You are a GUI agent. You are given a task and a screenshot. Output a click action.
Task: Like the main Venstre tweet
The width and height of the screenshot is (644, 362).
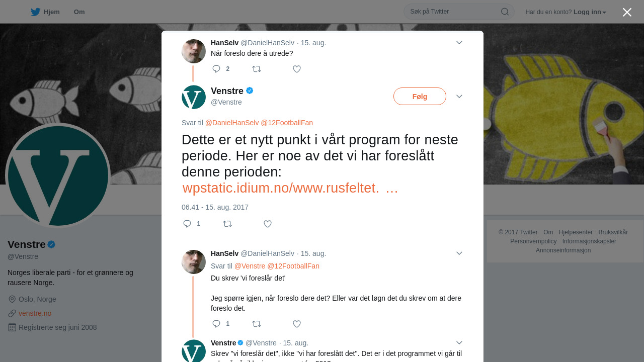pyautogui.click(x=268, y=224)
